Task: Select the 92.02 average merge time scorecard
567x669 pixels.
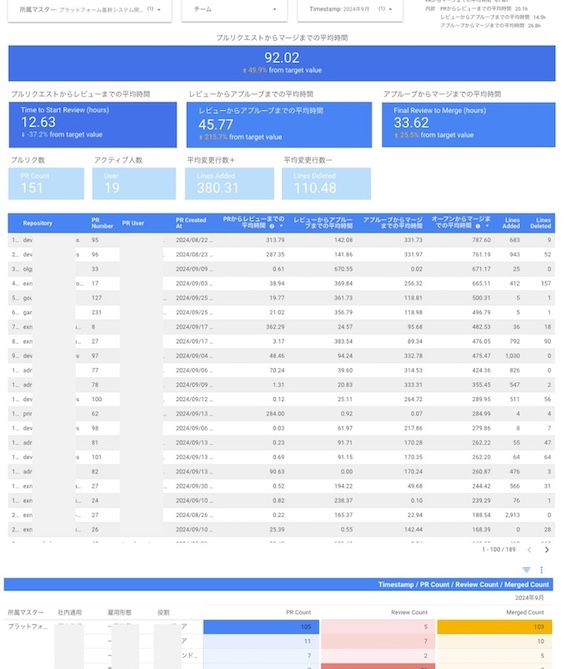Action: (282, 63)
